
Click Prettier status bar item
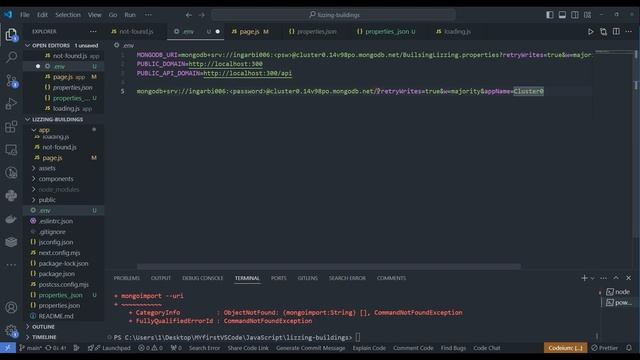coord(604,348)
